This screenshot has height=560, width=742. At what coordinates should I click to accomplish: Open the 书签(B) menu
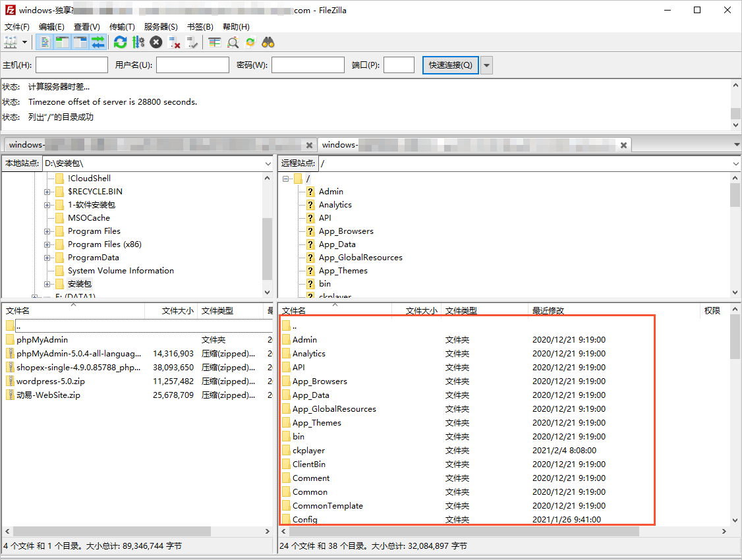200,27
